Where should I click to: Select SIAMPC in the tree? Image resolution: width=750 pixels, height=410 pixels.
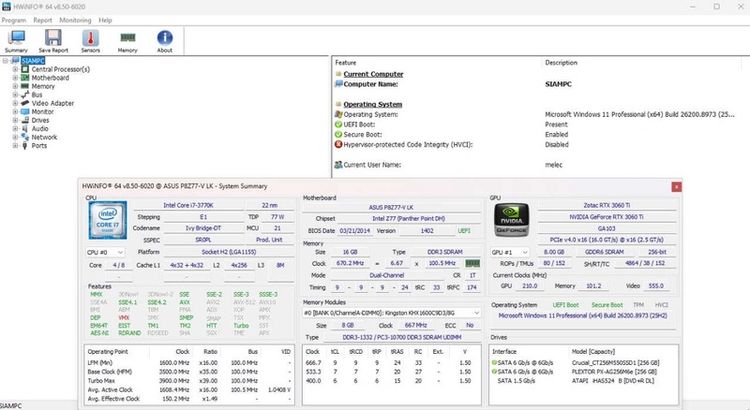pyautogui.click(x=33, y=61)
